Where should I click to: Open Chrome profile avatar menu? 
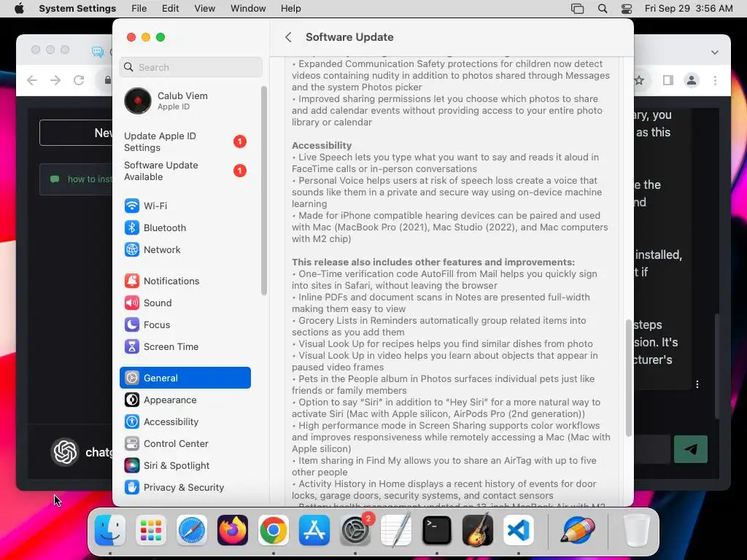click(692, 80)
